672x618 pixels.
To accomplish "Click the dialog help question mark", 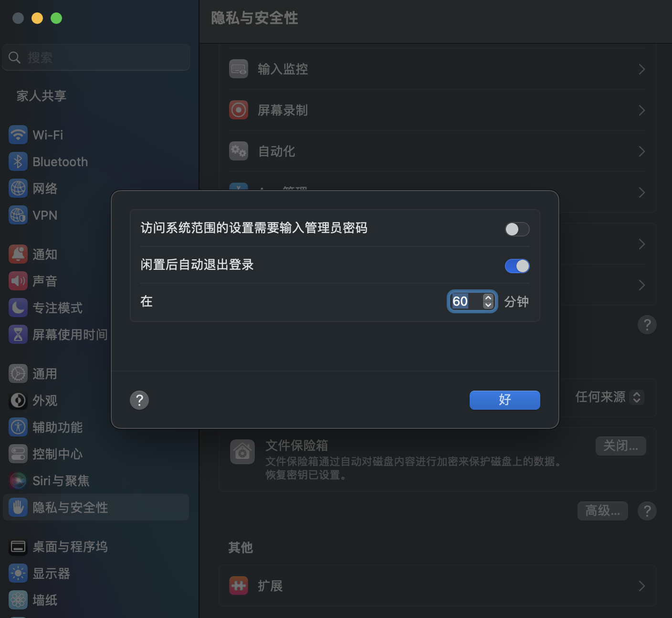I will [x=139, y=400].
